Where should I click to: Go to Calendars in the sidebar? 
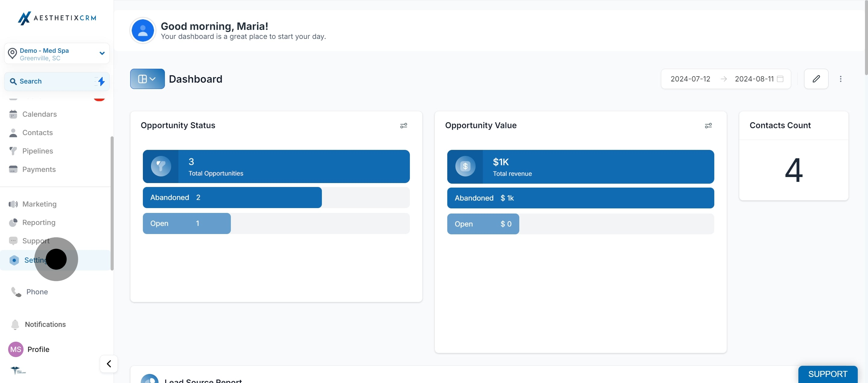tap(39, 114)
